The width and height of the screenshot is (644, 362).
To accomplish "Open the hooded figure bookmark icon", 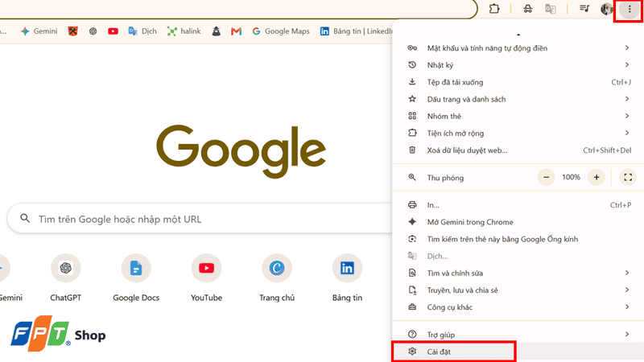I will pos(216,31).
